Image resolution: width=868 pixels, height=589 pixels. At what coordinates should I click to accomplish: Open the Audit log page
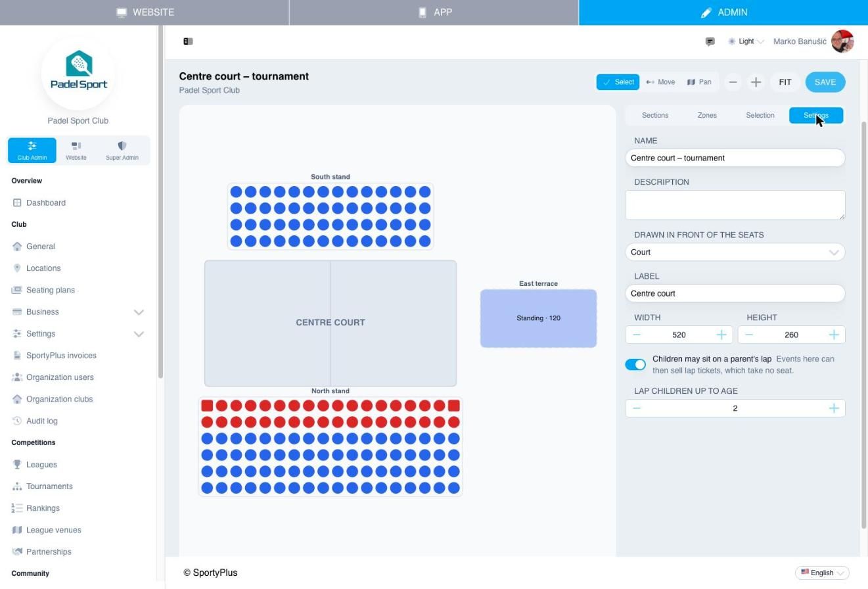click(41, 421)
